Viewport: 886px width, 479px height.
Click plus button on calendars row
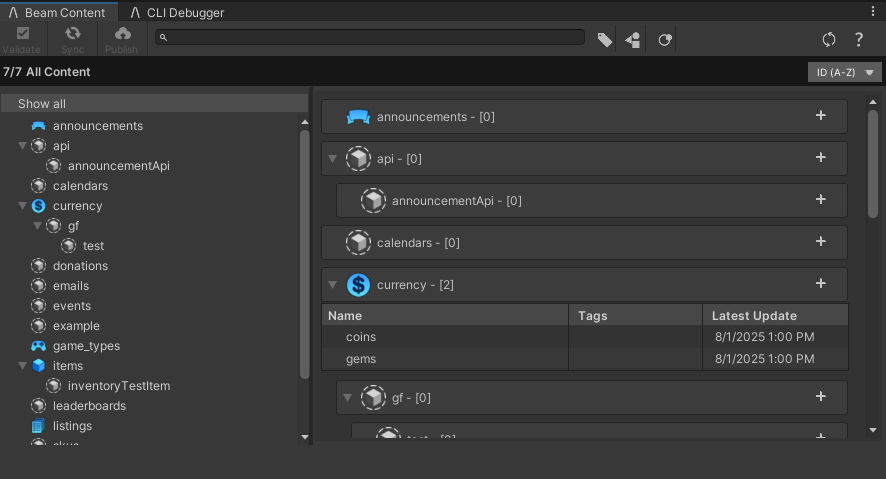[x=821, y=242]
